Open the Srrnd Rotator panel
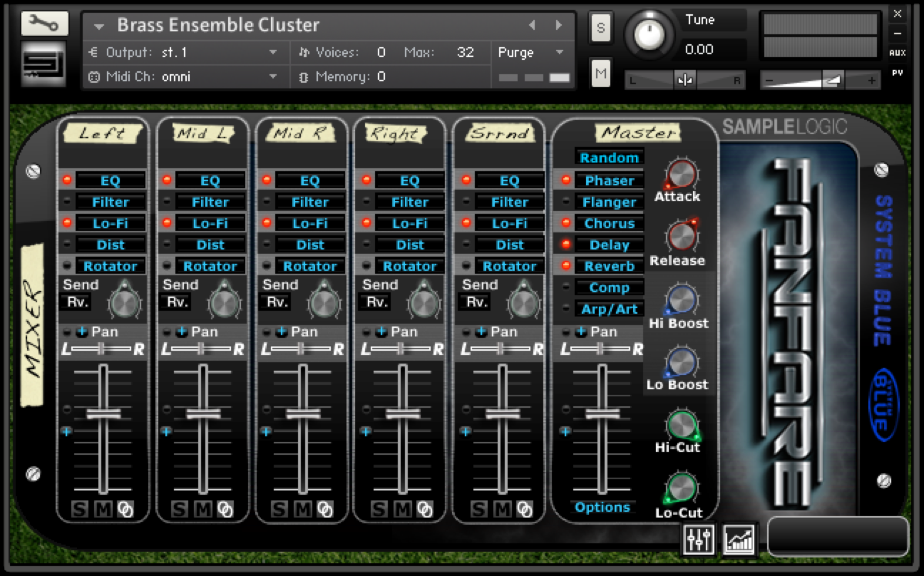This screenshot has width=924, height=576. (510, 266)
